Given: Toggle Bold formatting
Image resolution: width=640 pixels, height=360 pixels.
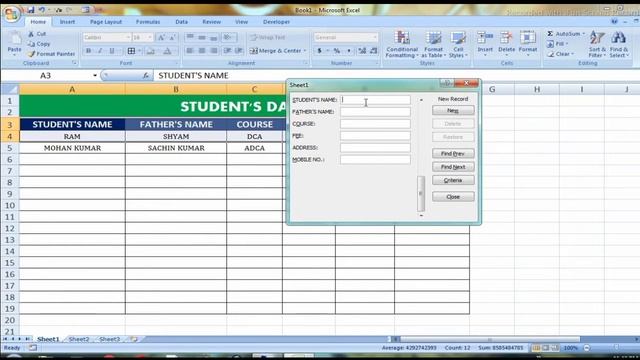Looking at the screenshot, I should pyautogui.click(x=88, y=51).
